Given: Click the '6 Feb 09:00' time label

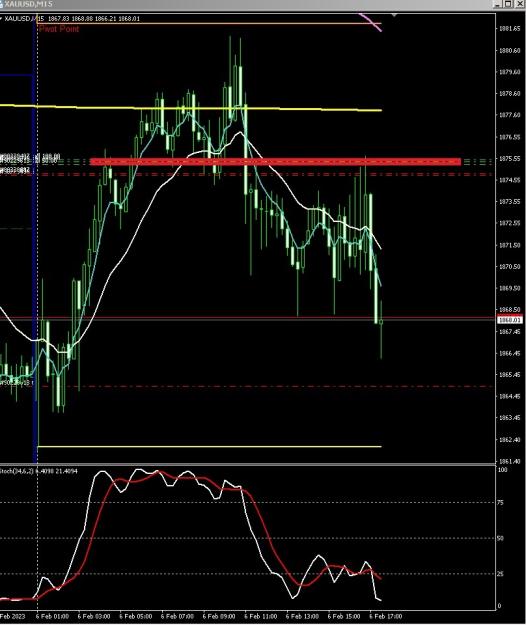Looking at the screenshot, I should coord(219,617).
